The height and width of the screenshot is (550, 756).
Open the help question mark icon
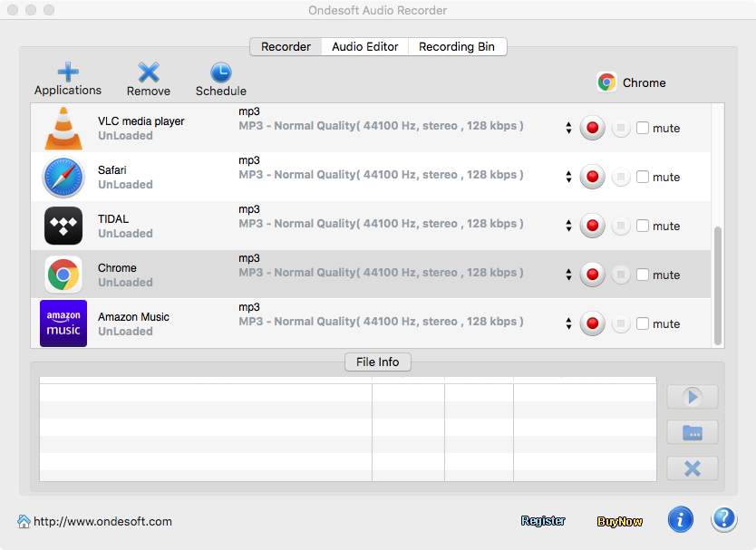click(x=723, y=519)
